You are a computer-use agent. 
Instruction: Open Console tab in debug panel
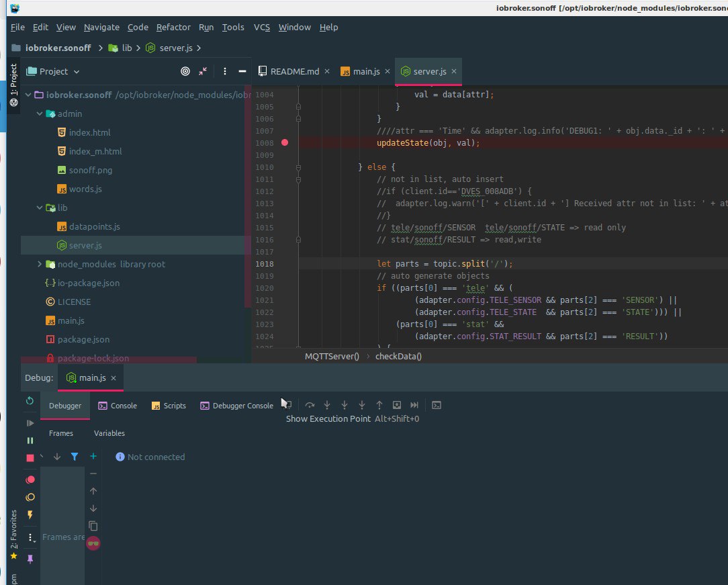pyautogui.click(x=118, y=406)
